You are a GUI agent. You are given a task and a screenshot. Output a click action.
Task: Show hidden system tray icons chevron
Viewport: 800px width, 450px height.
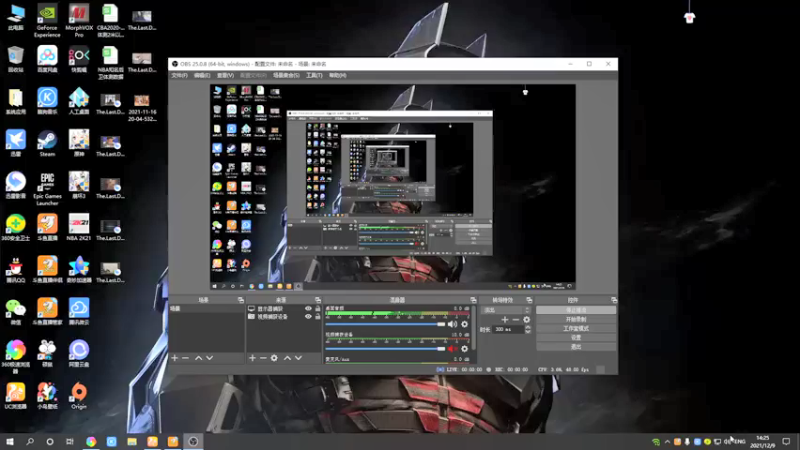[667, 441]
